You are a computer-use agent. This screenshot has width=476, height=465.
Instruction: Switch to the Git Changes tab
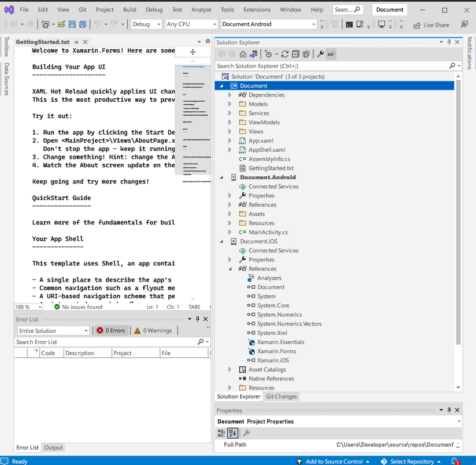click(x=281, y=397)
